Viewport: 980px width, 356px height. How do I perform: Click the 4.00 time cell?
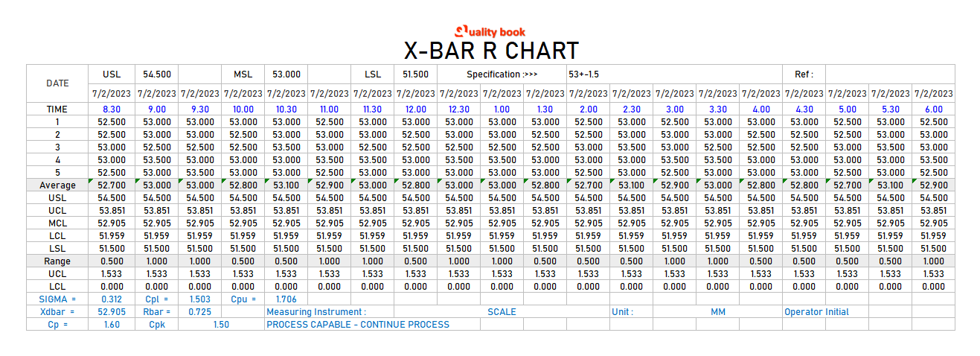point(761,109)
